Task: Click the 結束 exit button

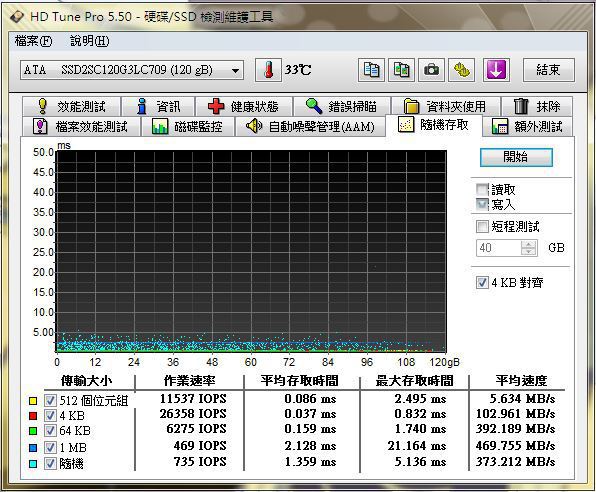Action: point(548,70)
